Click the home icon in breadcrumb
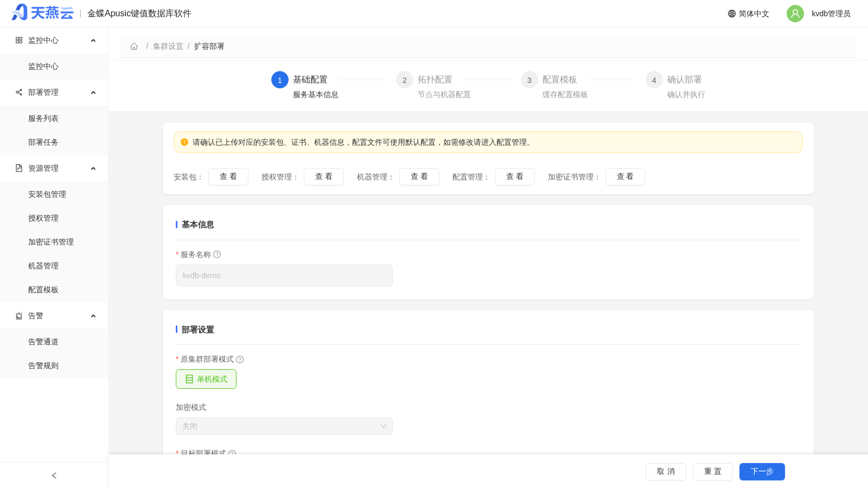Image resolution: width=868 pixels, height=488 pixels. click(134, 46)
